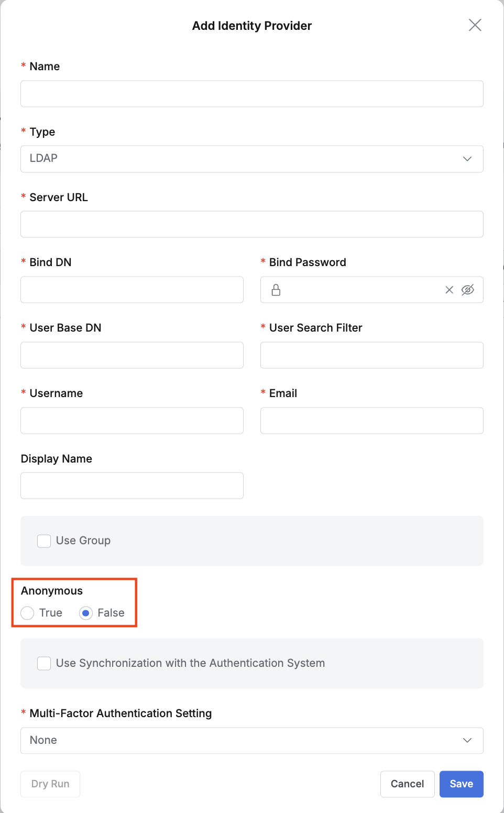Select the False radio for Anonymous
This screenshot has height=813, width=504.
[x=86, y=613]
